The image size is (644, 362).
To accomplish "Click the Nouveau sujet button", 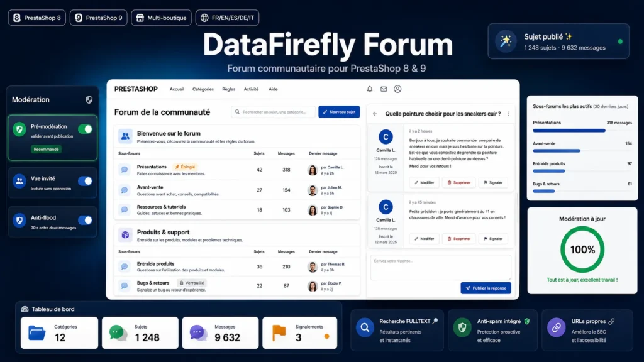I will coord(339,112).
